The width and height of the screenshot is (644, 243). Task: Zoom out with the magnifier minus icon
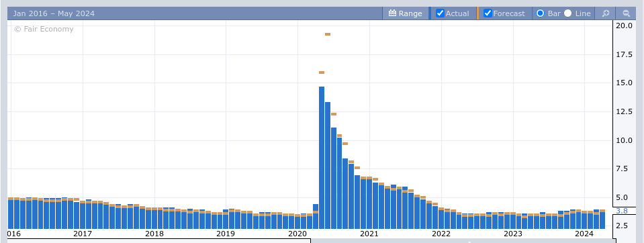[x=627, y=13]
